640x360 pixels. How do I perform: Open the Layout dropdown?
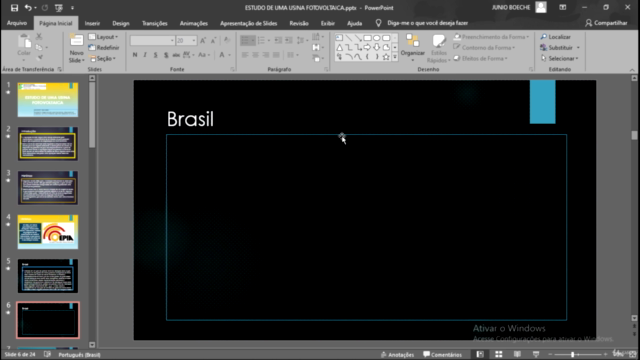coord(103,37)
